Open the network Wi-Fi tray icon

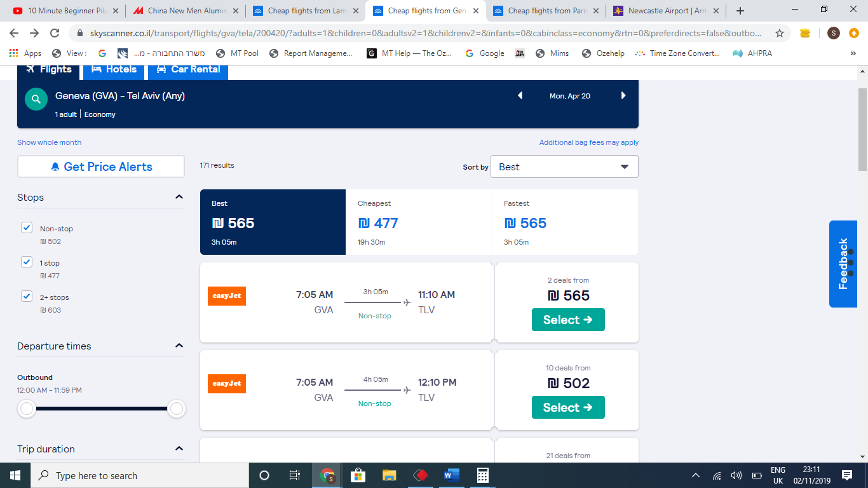tap(717, 475)
